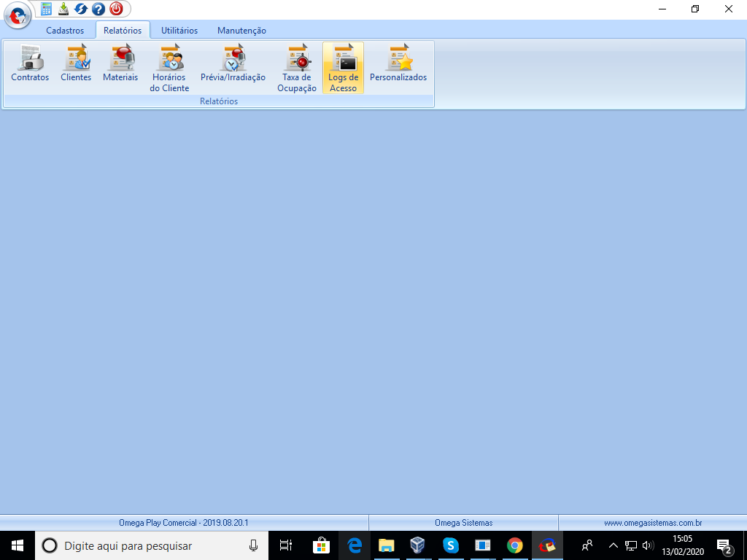This screenshot has height=560, width=747.
Task: Click the calculator icon in quick toolbar
Action: 47,9
